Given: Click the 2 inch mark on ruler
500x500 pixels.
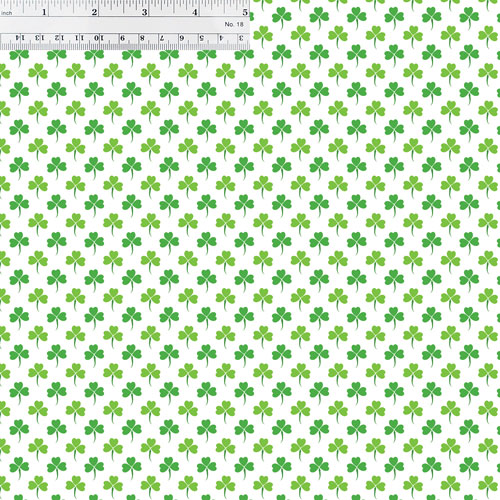Looking at the screenshot, I should point(94,12).
